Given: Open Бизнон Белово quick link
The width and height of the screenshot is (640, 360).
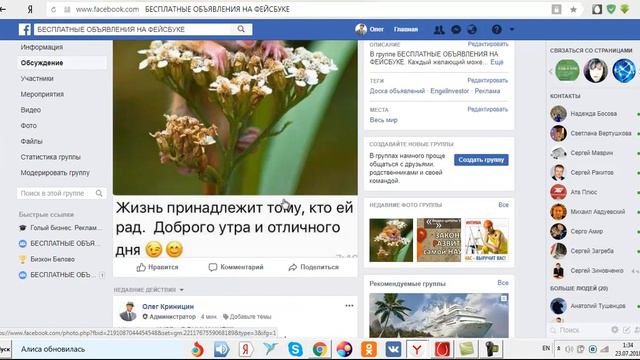Looking at the screenshot, I should point(47,259).
